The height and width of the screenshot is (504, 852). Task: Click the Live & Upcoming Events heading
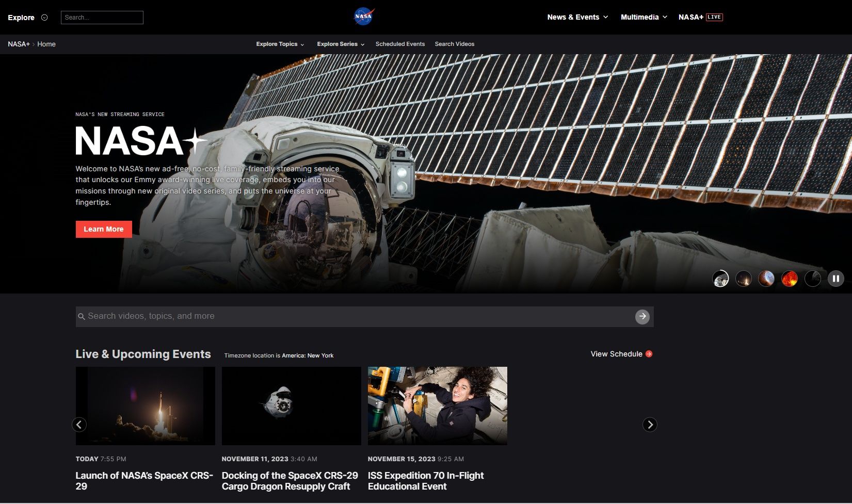click(143, 354)
